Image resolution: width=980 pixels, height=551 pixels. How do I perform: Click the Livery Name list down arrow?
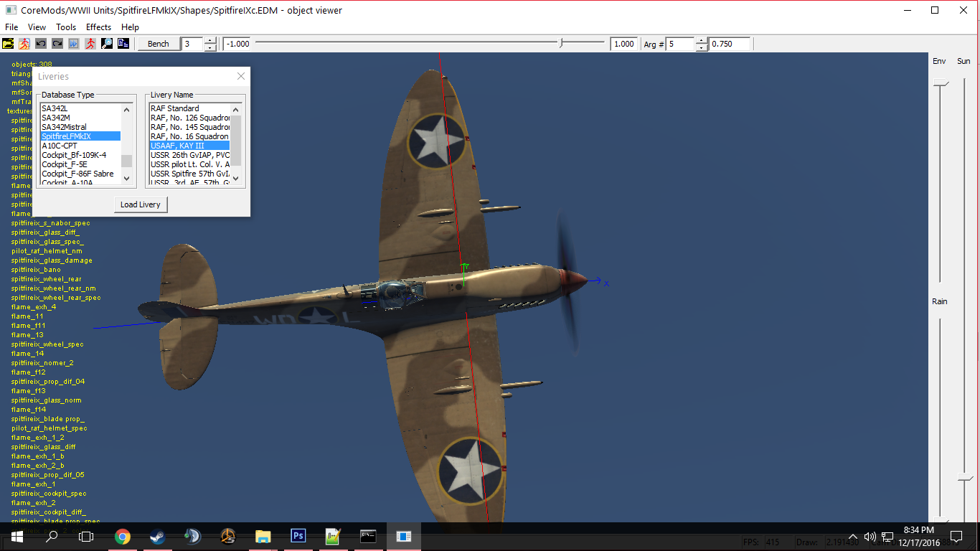click(x=236, y=178)
